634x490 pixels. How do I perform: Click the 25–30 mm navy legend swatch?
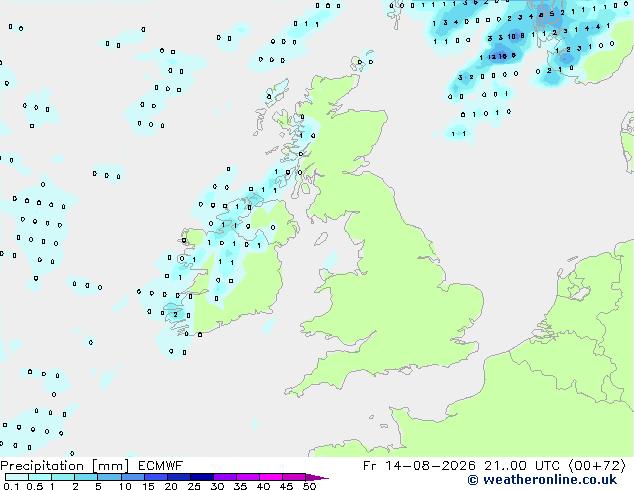201,477
